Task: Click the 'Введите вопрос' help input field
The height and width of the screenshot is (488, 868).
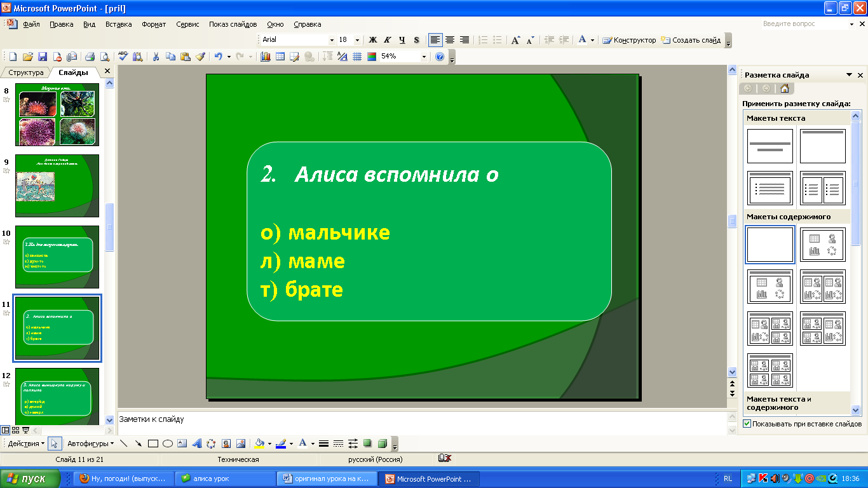Action: (804, 24)
